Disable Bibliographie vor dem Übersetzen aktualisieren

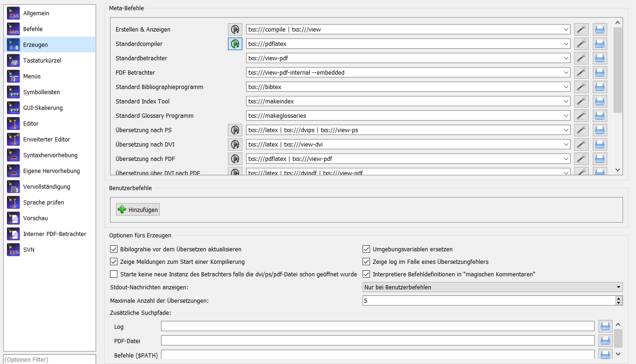pyautogui.click(x=114, y=249)
